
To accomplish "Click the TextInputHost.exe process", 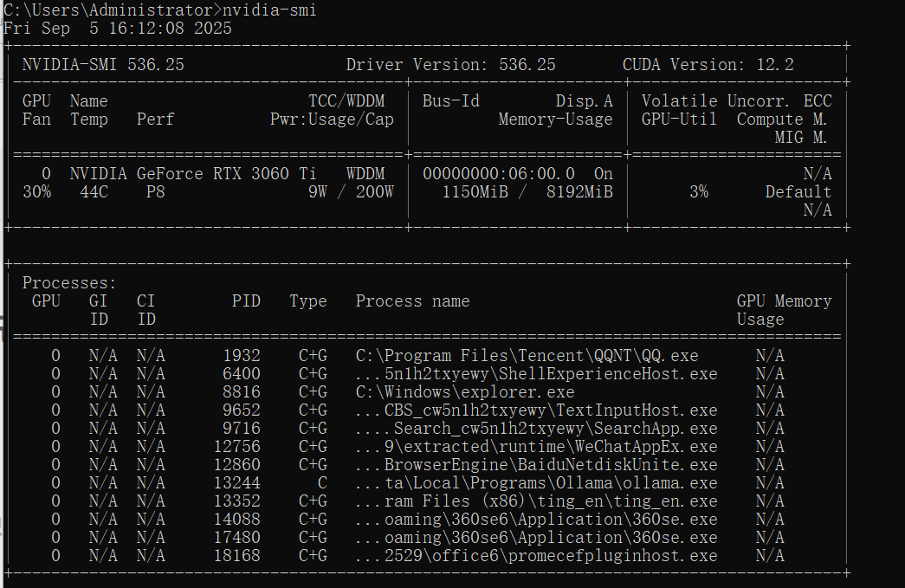I will [x=537, y=410].
